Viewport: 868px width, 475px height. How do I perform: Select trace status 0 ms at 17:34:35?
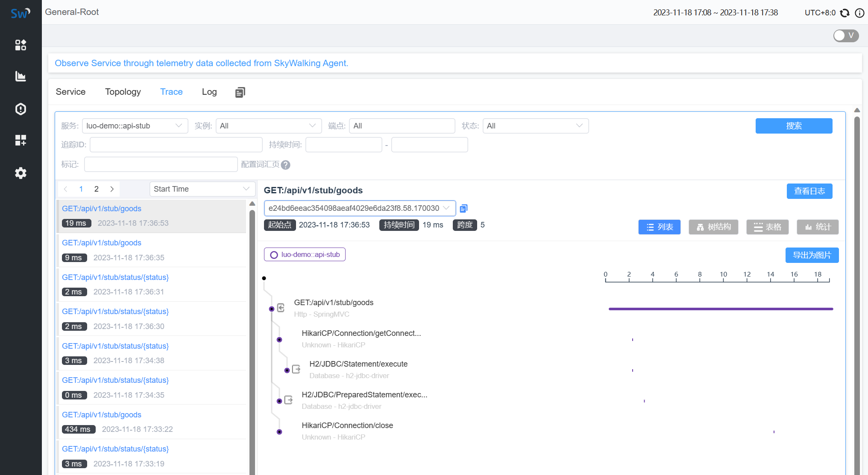(x=152, y=388)
